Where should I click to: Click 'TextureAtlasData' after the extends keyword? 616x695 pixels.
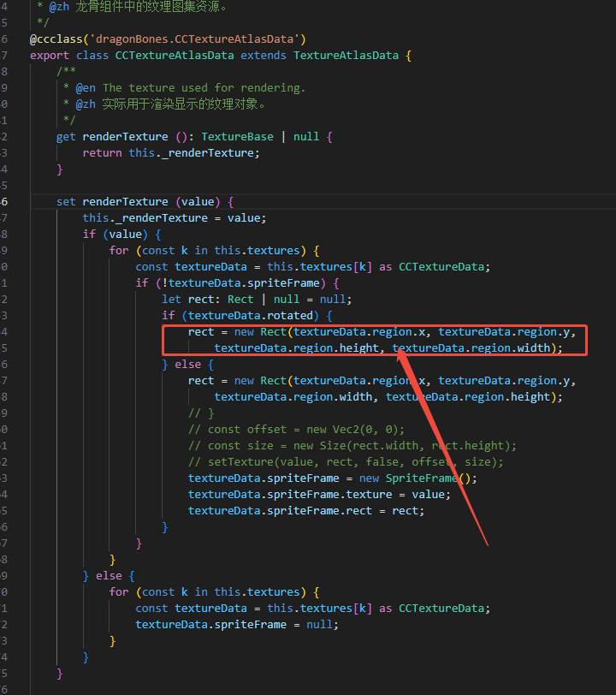pos(346,56)
